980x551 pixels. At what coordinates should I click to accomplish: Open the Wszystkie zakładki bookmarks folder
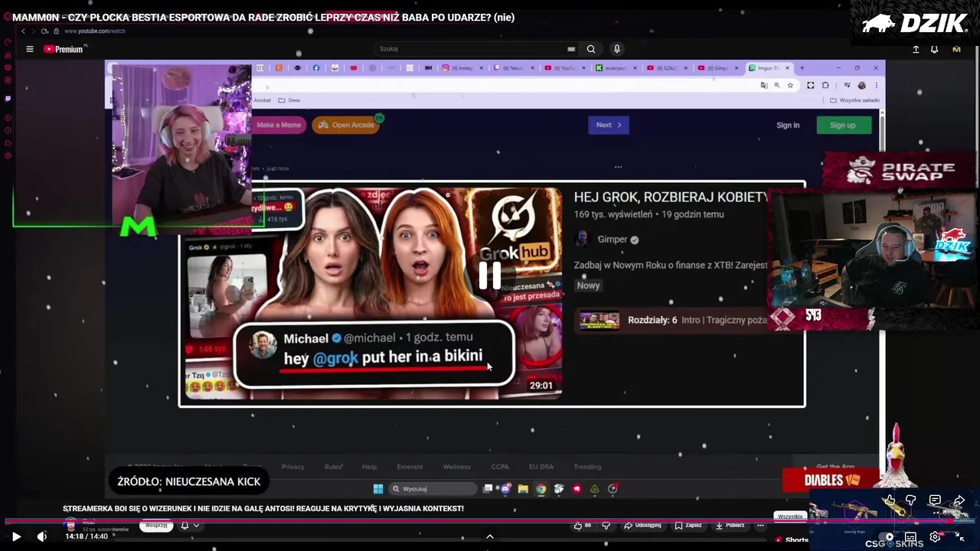point(855,100)
